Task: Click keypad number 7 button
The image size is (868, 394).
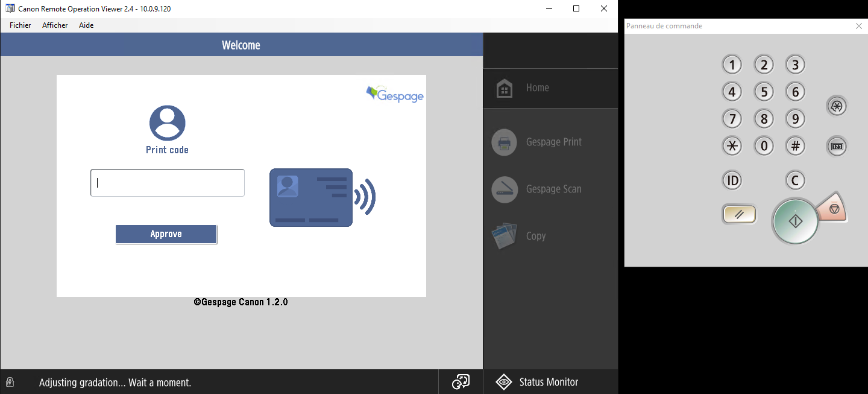Action: (x=732, y=119)
